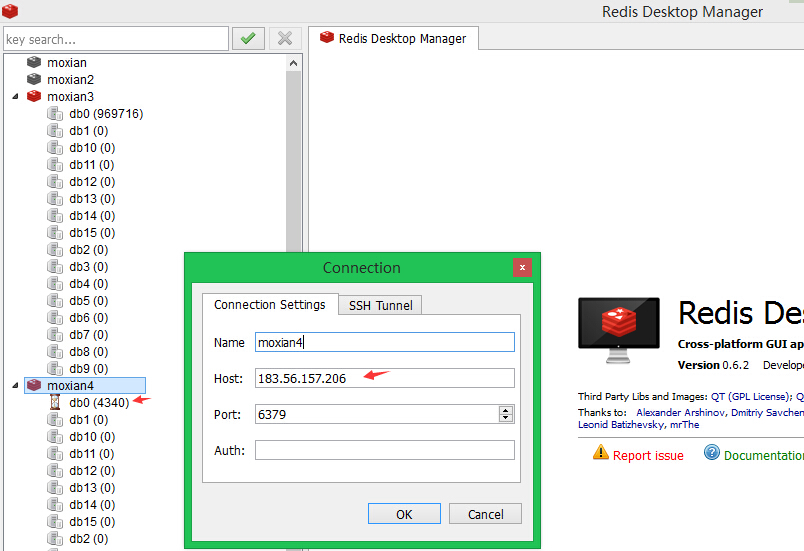
Task: Select moxian4 db15 (0)
Action: click(92, 521)
